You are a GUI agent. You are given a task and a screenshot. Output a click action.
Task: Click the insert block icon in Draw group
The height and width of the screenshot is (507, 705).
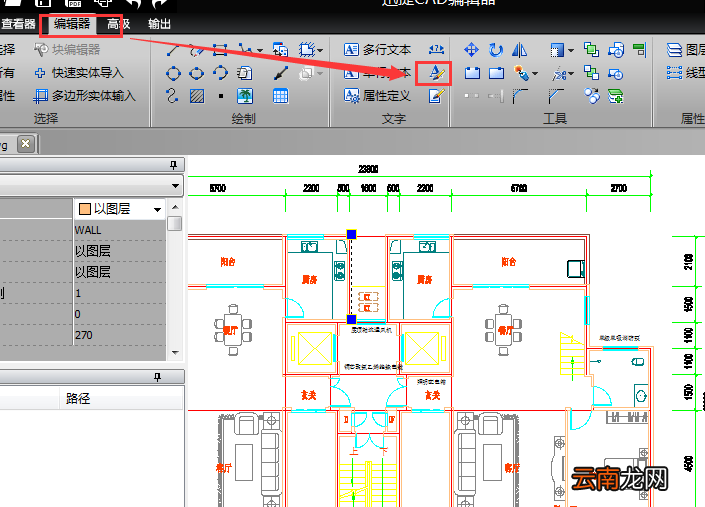280,49
